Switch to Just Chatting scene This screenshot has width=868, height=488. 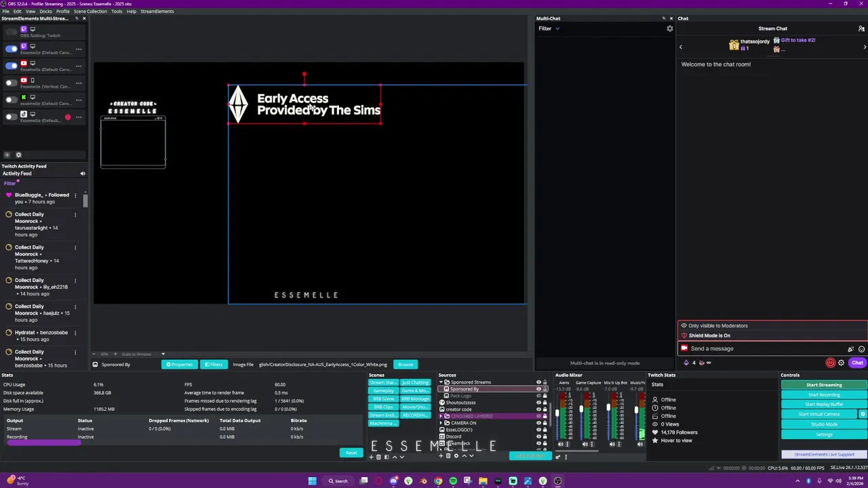point(415,382)
